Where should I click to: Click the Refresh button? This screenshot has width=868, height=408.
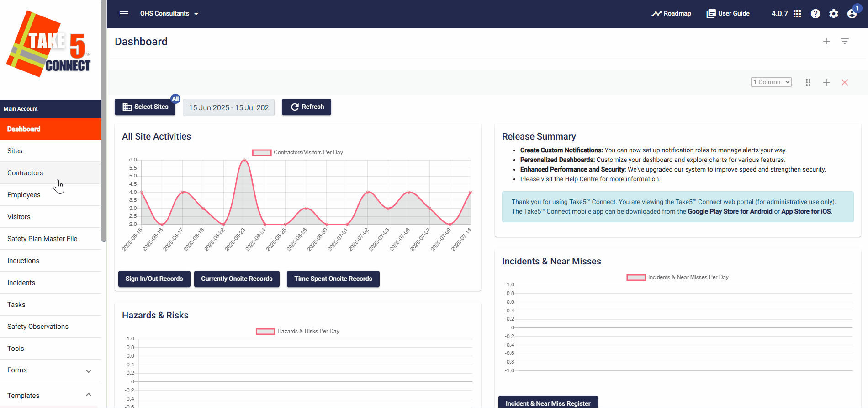[307, 107]
